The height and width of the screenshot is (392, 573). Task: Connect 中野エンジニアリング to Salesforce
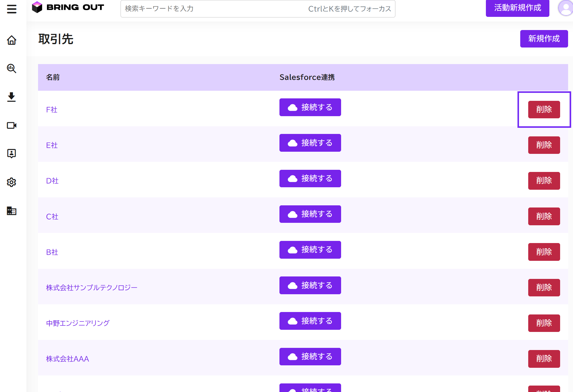(x=310, y=321)
